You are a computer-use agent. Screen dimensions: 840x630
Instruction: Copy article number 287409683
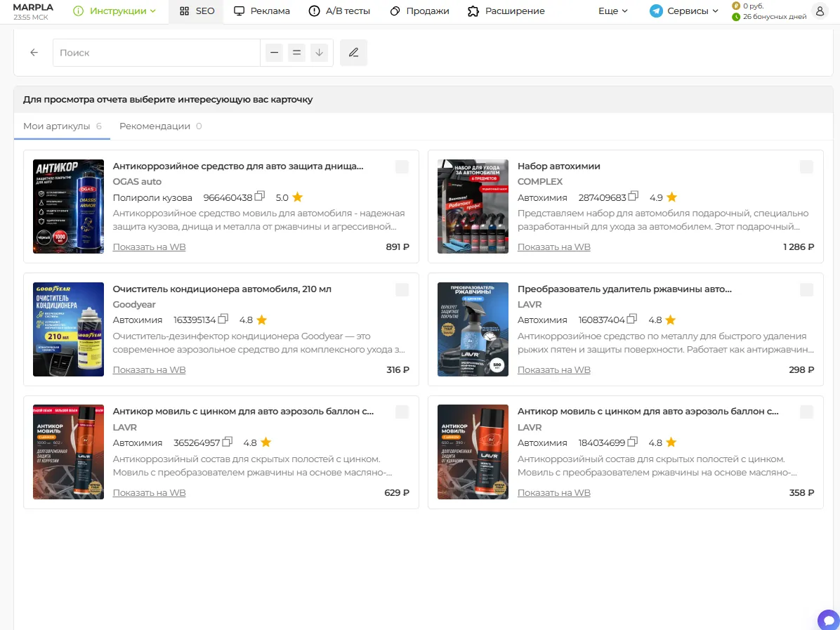[634, 196]
